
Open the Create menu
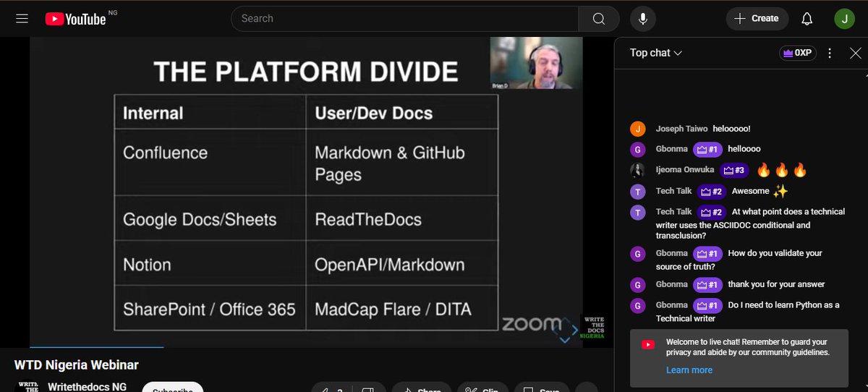point(757,19)
